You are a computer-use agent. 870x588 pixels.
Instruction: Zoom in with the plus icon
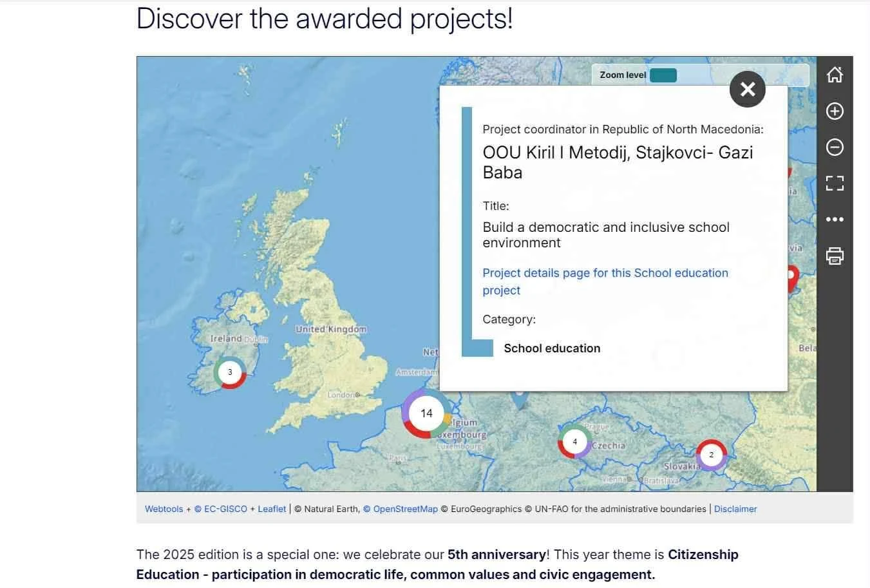click(x=835, y=111)
